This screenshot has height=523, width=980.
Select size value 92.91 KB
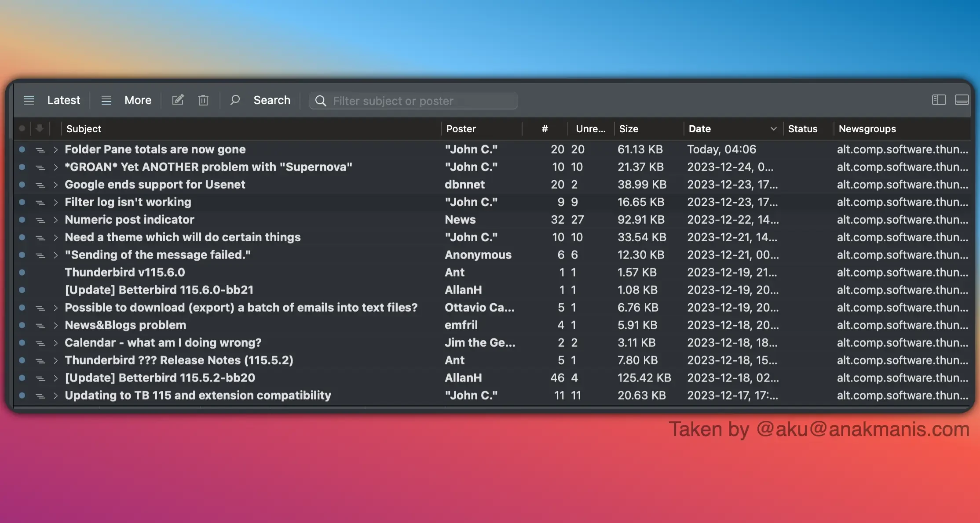click(641, 220)
